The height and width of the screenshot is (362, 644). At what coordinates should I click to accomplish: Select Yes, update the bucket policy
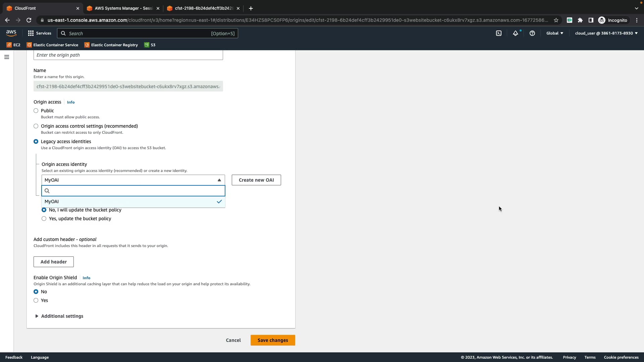[44, 219]
